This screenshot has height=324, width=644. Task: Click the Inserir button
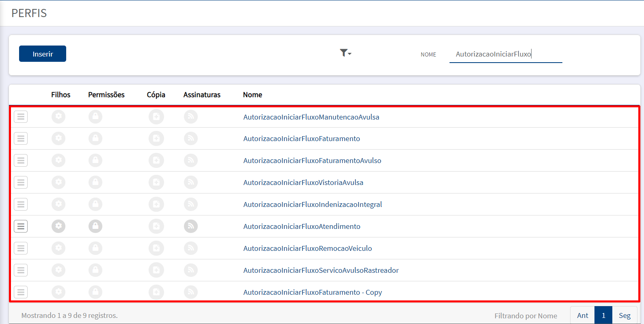43,54
